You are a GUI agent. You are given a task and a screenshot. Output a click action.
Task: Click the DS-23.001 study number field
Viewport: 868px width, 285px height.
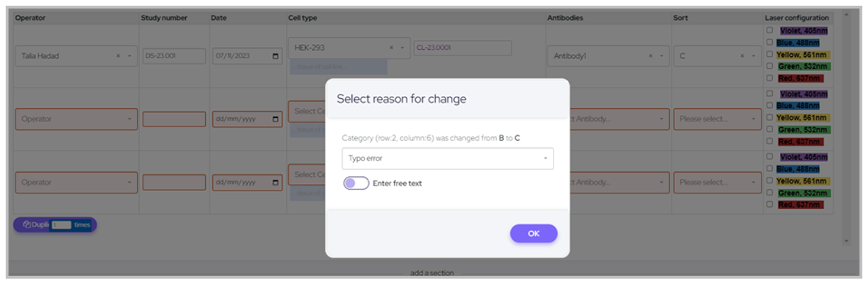tap(173, 56)
